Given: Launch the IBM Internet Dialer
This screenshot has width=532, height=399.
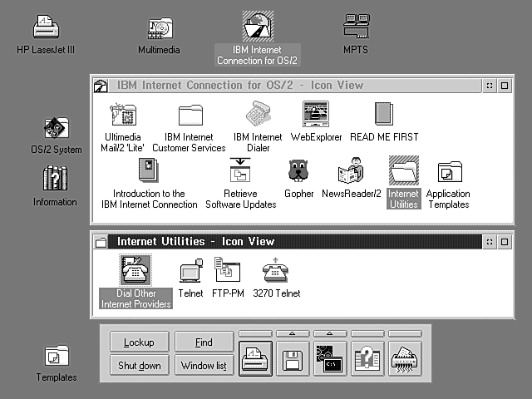Looking at the screenshot, I should tap(258, 116).
